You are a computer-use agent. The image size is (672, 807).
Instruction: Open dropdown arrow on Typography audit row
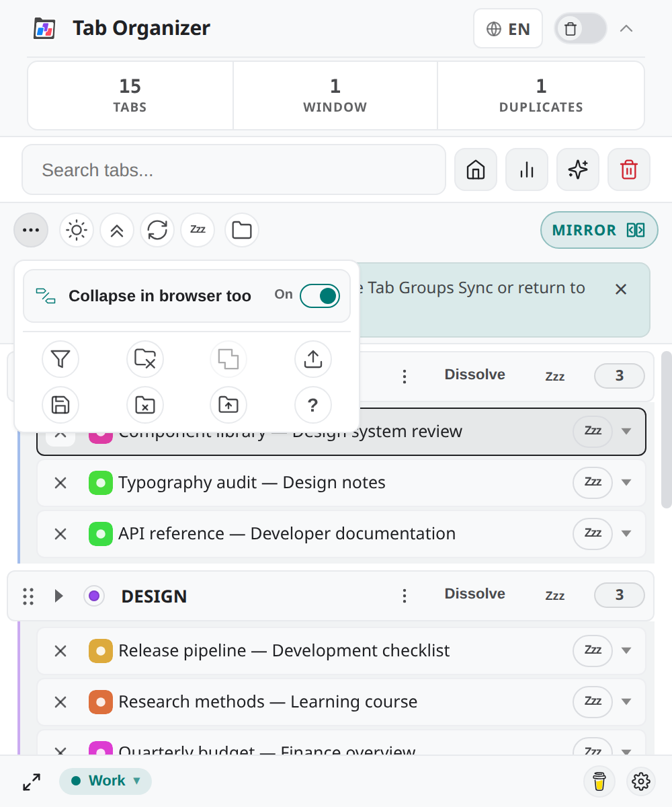click(627, 482)
